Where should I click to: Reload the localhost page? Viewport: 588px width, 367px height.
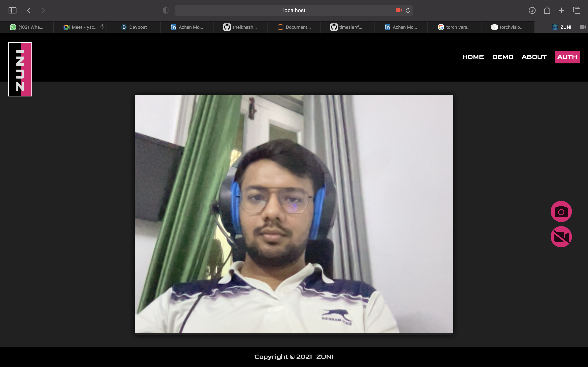click(408, 10)
